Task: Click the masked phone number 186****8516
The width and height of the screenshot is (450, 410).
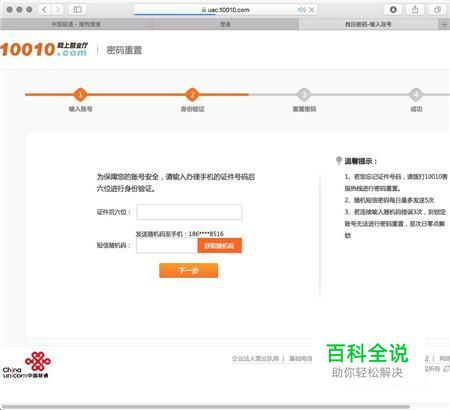Action: tap(206, 234)
